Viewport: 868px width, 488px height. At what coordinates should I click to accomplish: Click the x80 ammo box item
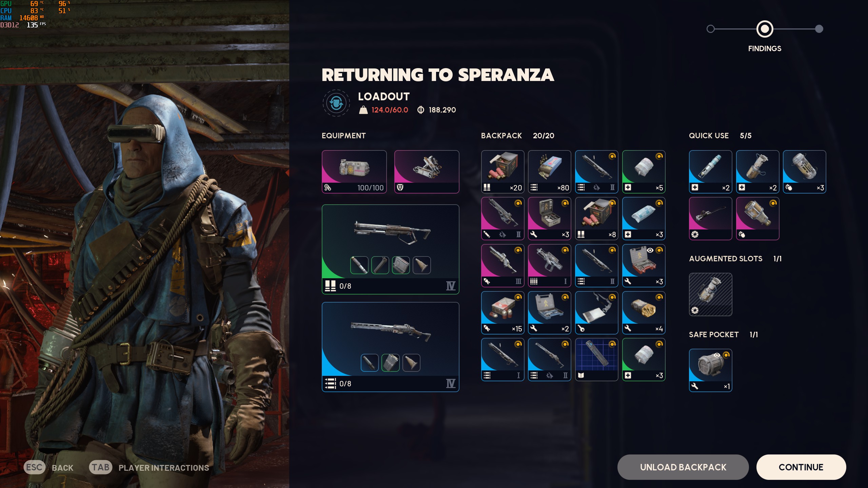(x=549, y=172)
